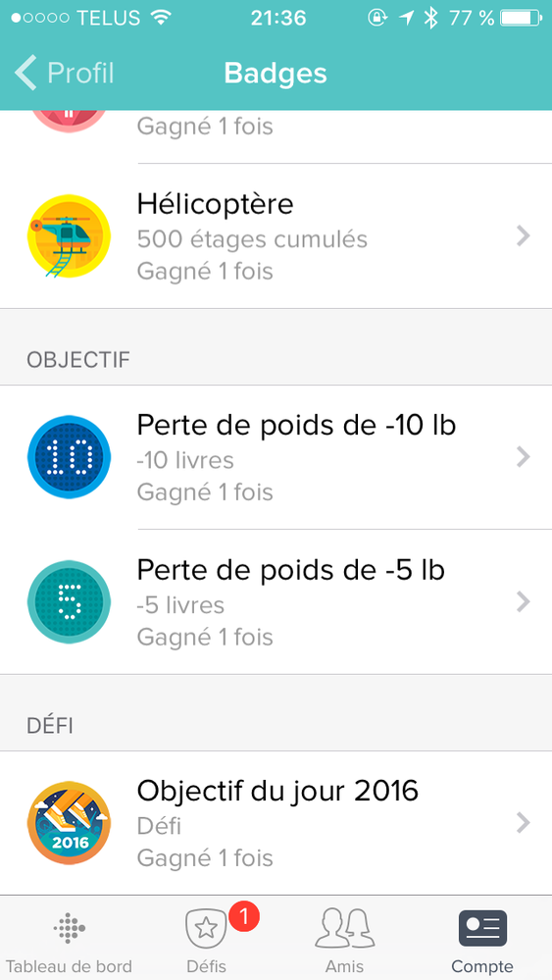
Task: Open Hélicoptère details via chevron
Action: tap(524, 235)
